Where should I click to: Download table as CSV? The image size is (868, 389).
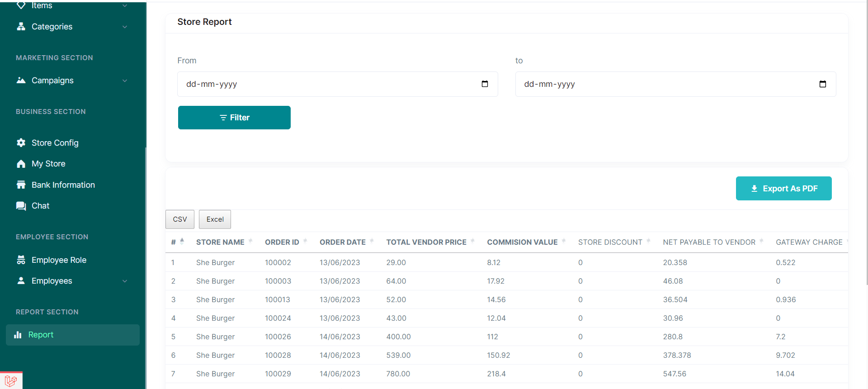[x=179, y=219]
